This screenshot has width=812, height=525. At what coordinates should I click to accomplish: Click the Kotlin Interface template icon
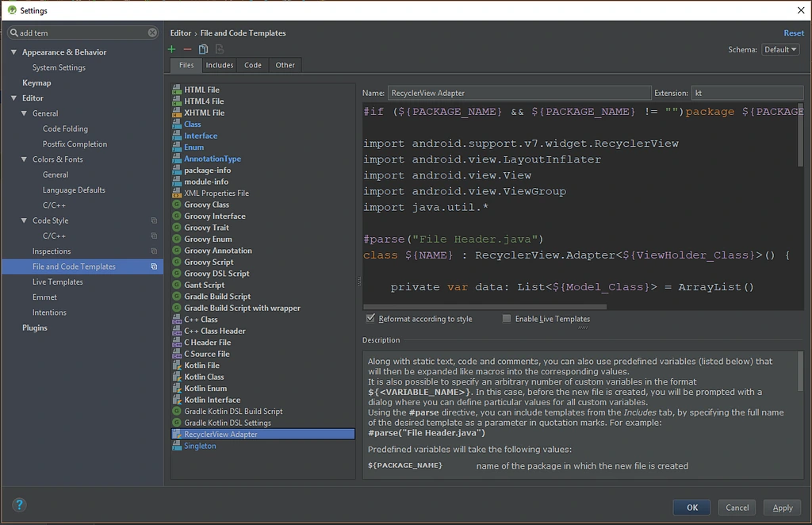click(177, 400)
